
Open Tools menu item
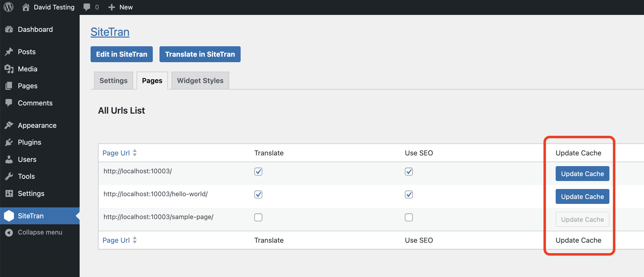click(26, 177)
